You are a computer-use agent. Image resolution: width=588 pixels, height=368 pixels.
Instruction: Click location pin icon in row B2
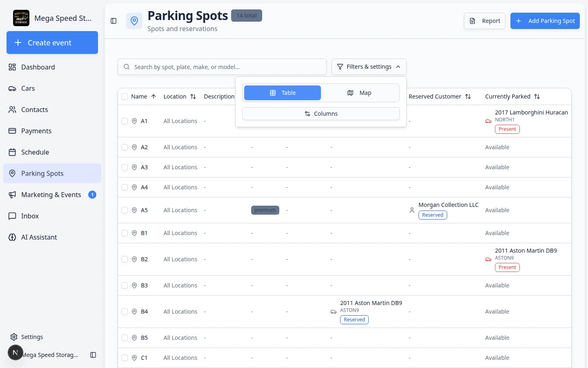click(134, 259)
